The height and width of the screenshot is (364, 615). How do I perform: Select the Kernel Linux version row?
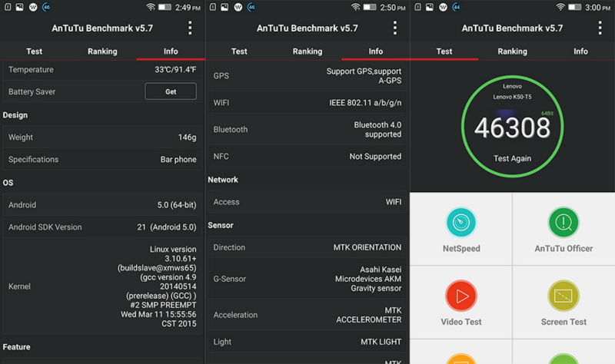click(x=102, y=286)
